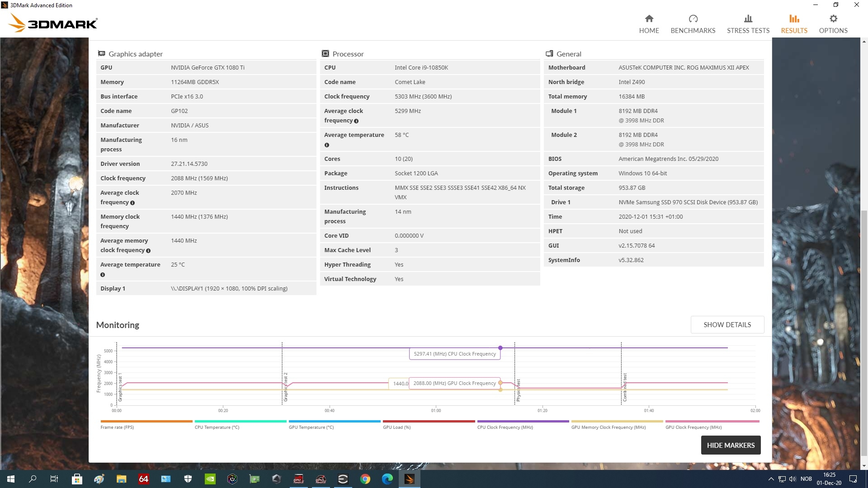Show hidden system tray icons
The width and height of the screenshot is (868, 488).
pos(771,479)
